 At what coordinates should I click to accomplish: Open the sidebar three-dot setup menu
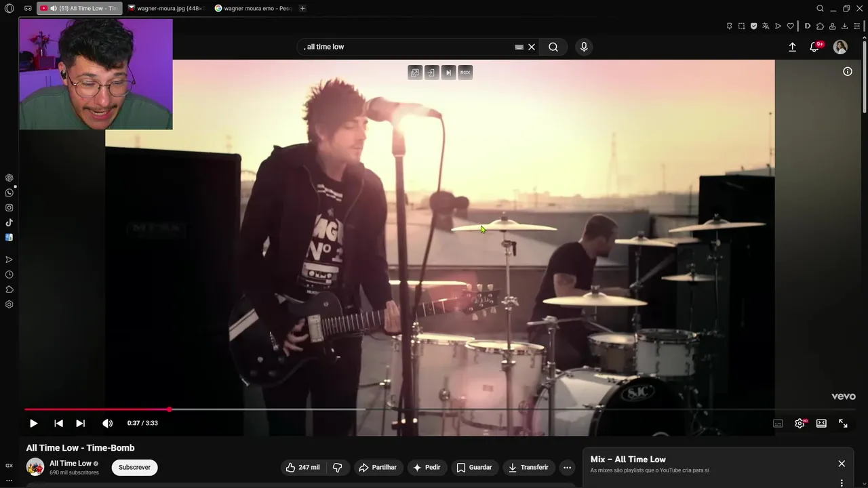(9, 480)
